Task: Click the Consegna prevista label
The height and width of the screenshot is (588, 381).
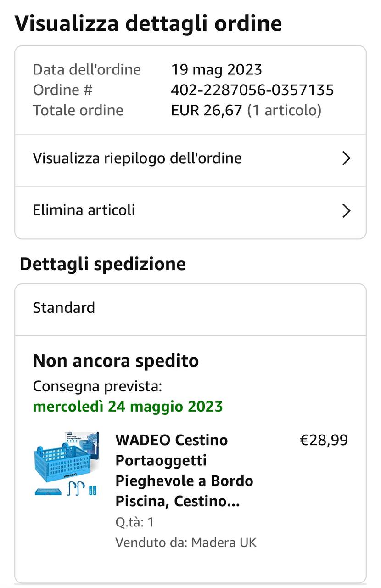Action: pyautogui.click(x=97, y=386)
